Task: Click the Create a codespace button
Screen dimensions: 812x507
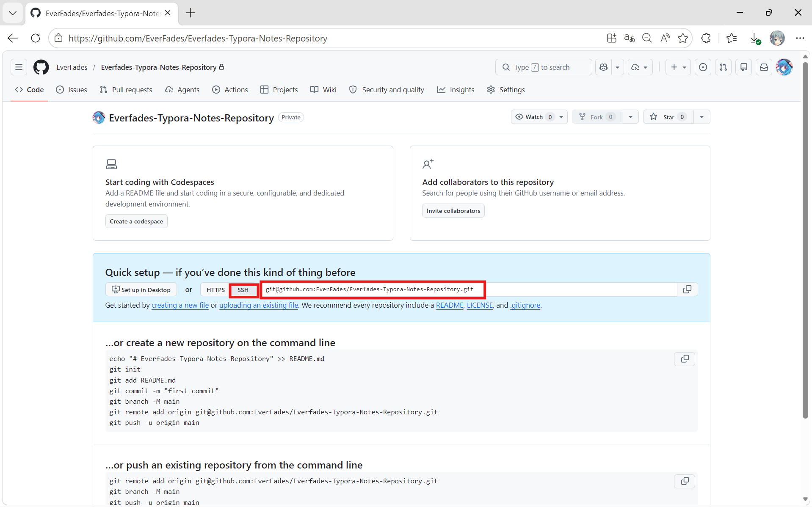Action: 136,221
